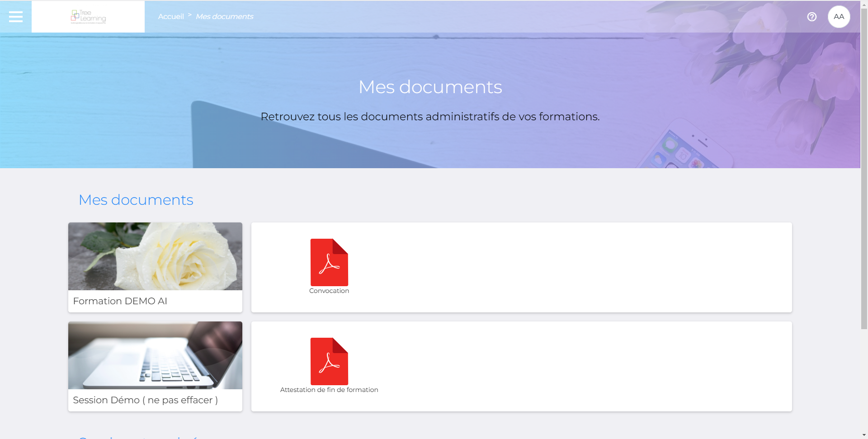This screenshot has height=439, width=868.
Task: Click the Session Démo laptop thumbnail
Action: [x=155, y=355]
